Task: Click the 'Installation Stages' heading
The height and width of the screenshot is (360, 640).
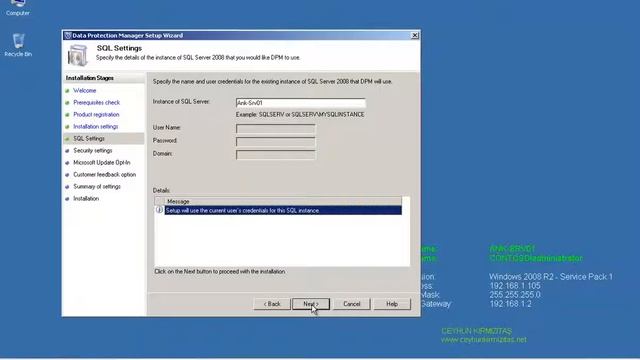Action: tap(90, 78)
